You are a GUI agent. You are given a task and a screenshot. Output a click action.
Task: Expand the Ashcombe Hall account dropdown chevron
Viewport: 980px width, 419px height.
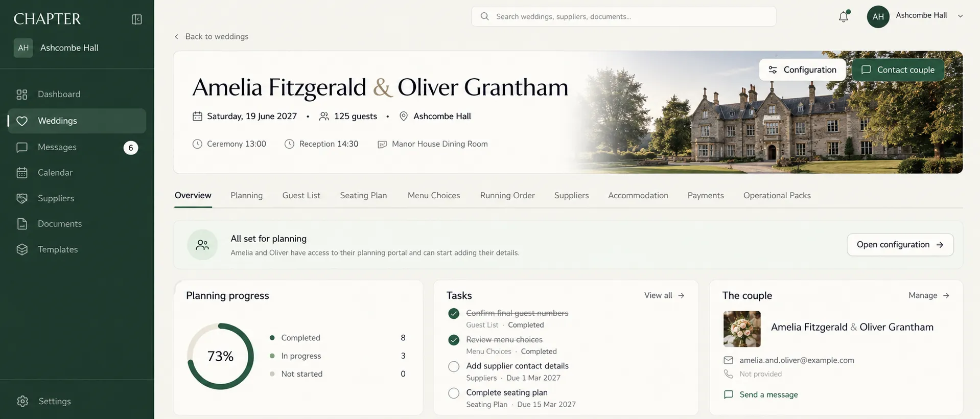tap(960, 16)
